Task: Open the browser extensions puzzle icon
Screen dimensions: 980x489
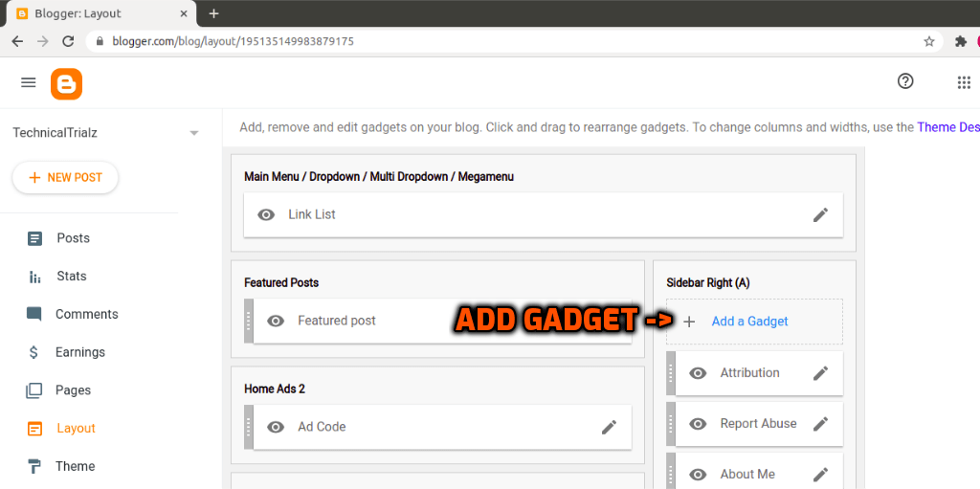Action: [961, 42]
